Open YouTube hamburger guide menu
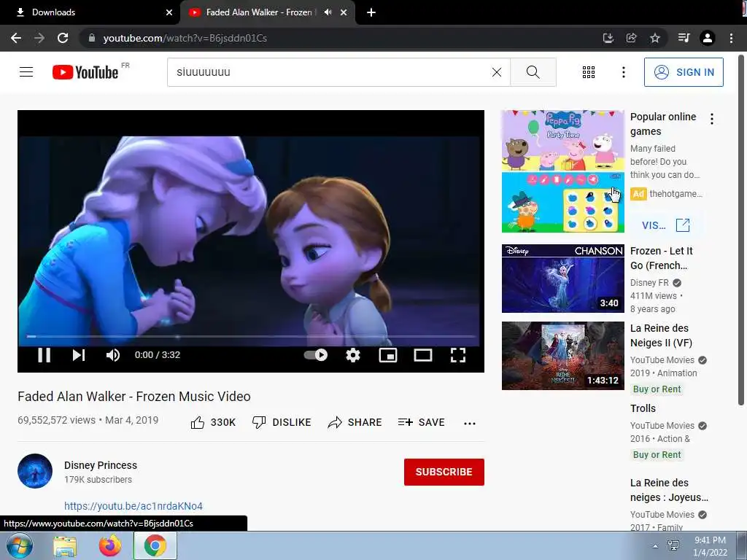The height and width of the screenshot is (560, 747). 26,72
